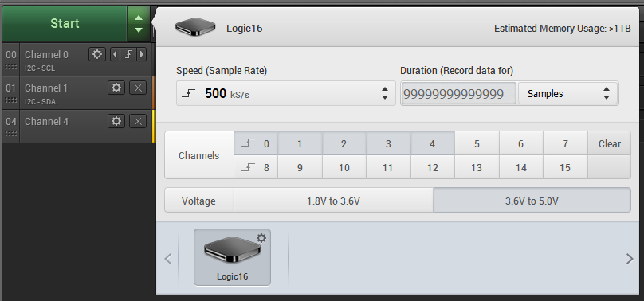Expand capture options arrows beside Start
The height and width of the screenshot is (301, 644).
[139, 24]
